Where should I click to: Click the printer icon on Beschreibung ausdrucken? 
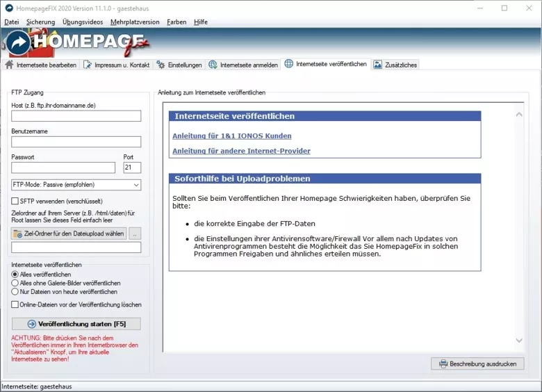[x=442, y=364]
